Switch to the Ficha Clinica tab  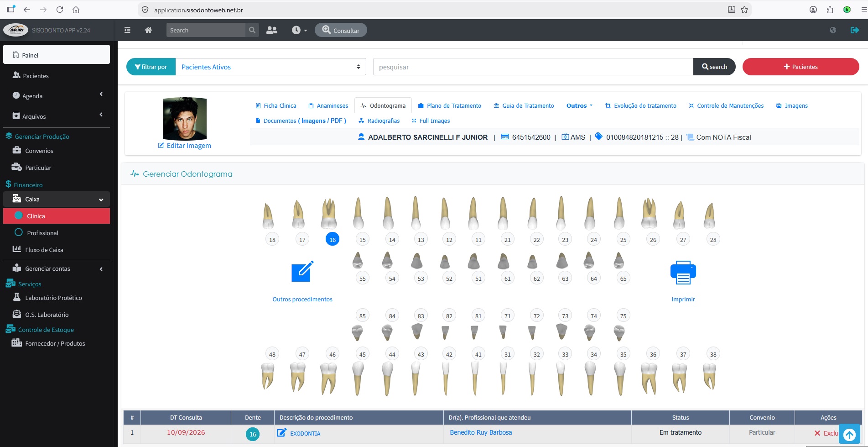(x=275, y=105)
